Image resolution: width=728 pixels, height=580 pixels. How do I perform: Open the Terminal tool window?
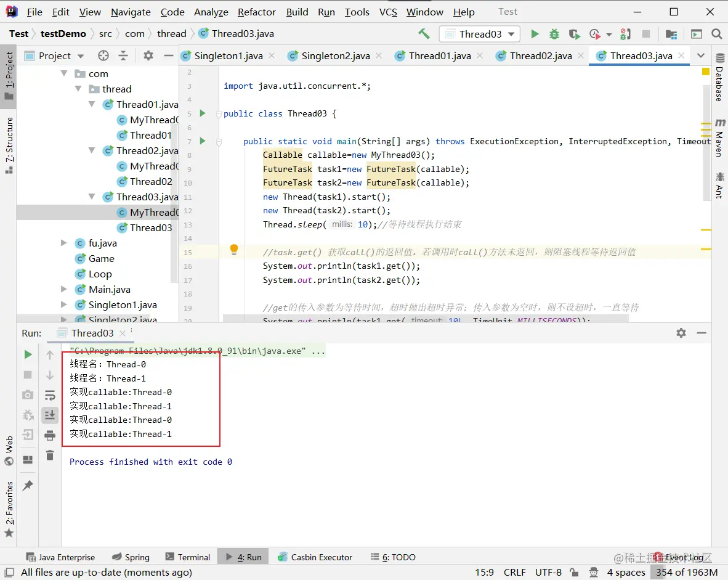click(188, 557)
